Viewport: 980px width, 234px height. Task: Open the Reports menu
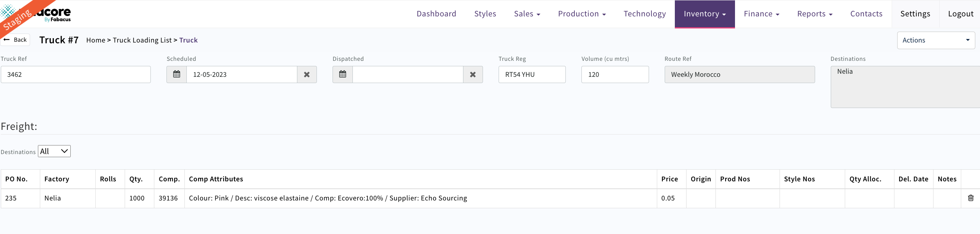[815, 14]
